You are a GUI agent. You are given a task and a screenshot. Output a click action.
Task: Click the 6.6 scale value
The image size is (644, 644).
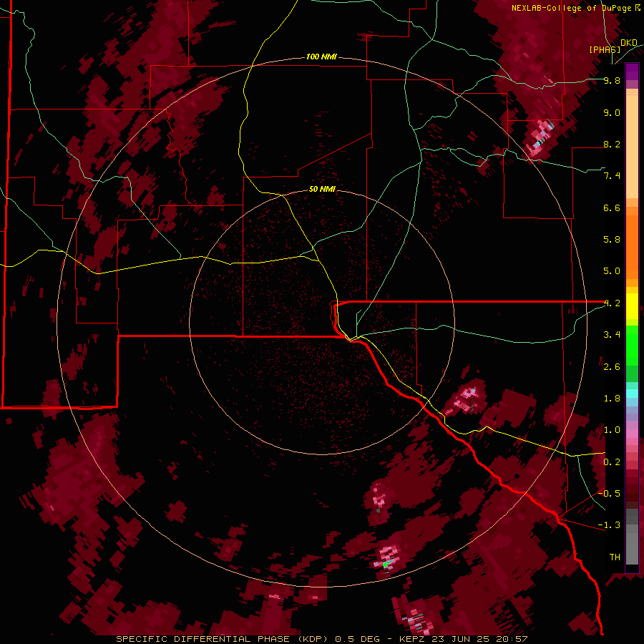[612, 208]
